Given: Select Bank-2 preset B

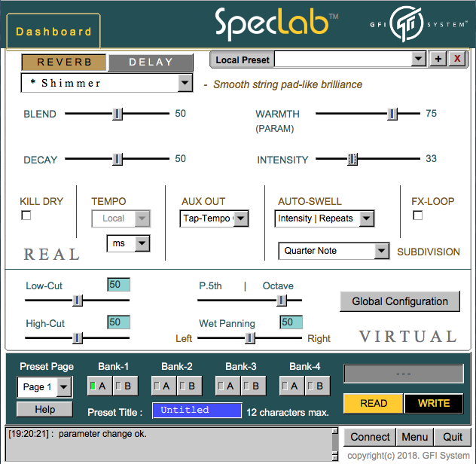Looking at the screenshot, I should tap(190, 386).
